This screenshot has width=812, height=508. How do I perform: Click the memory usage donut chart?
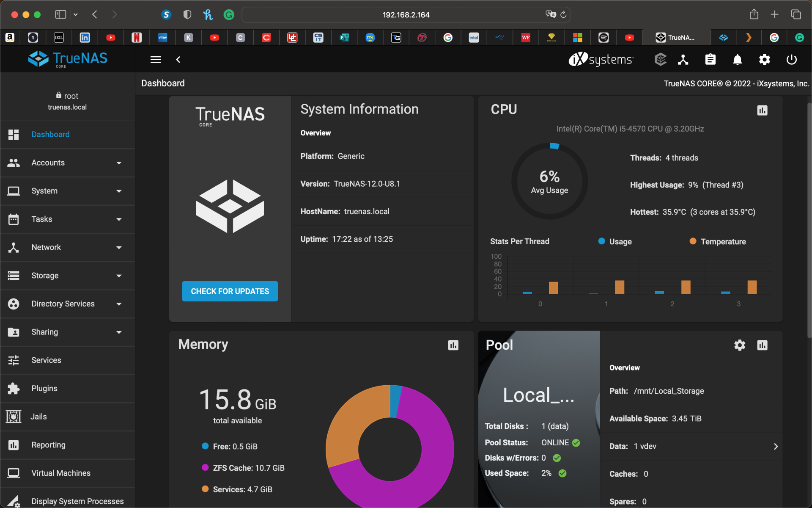[x=390, y=447]
